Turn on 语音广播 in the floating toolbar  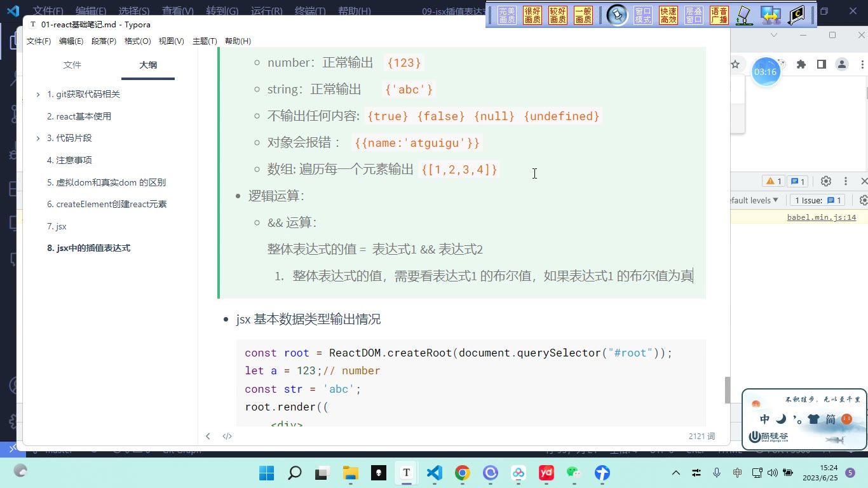click(719, 15)
